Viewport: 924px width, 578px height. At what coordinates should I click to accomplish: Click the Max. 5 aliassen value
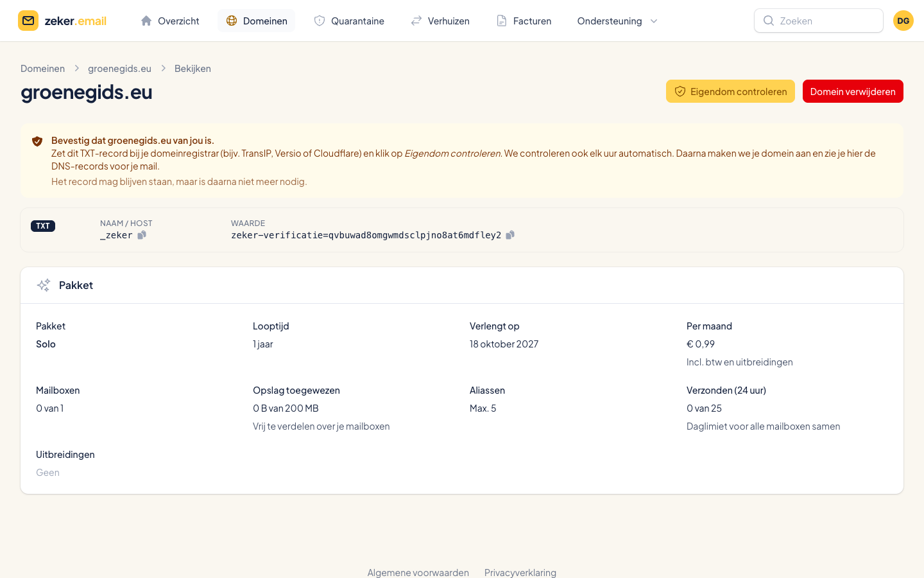[x=483, y=408]
